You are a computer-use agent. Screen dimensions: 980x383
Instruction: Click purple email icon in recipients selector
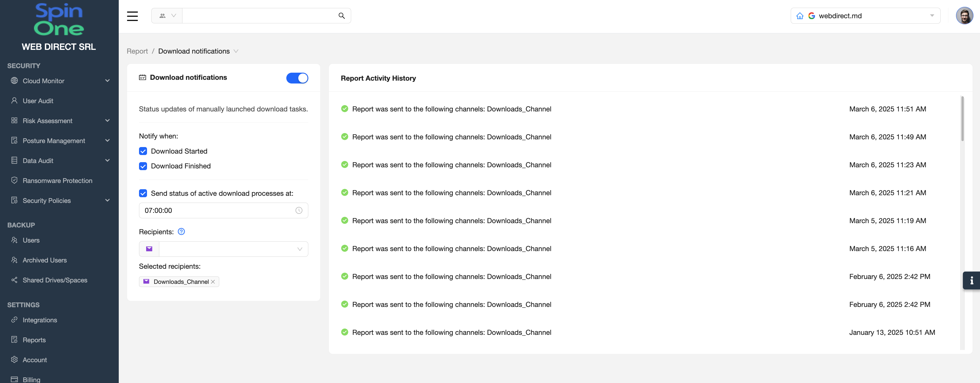pyautogui.click(x=149, y=249)
